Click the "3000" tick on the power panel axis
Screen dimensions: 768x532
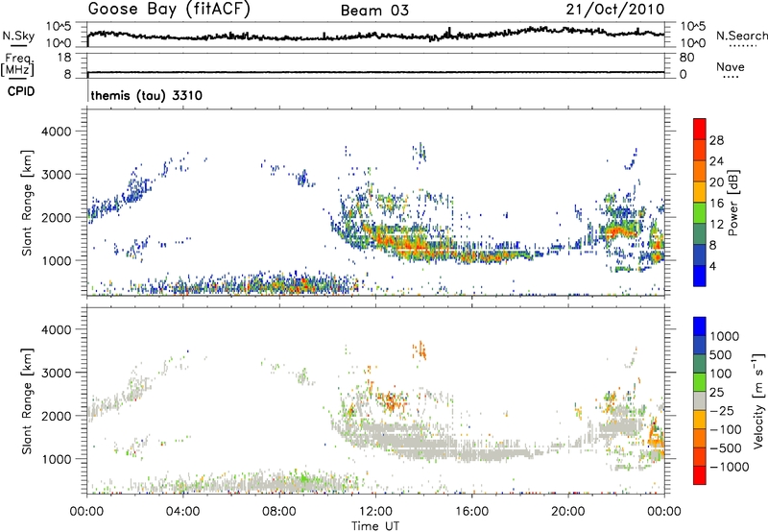(57, 175)
